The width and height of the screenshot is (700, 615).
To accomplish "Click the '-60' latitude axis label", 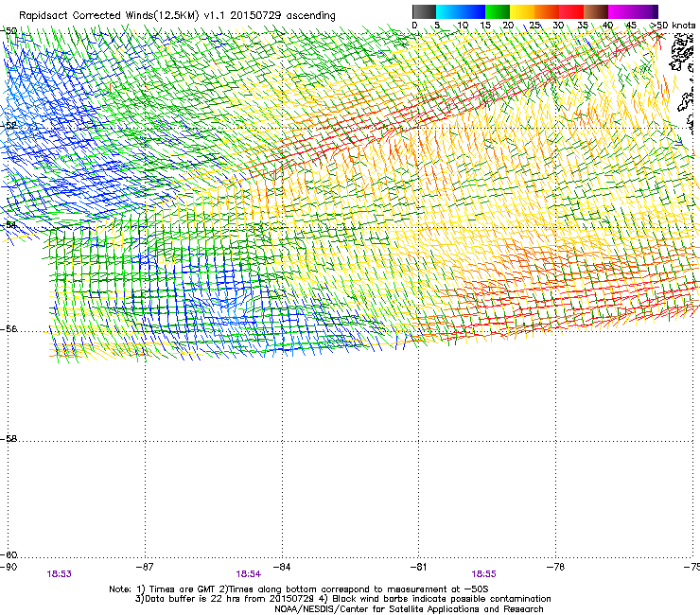I will [9, 554].
